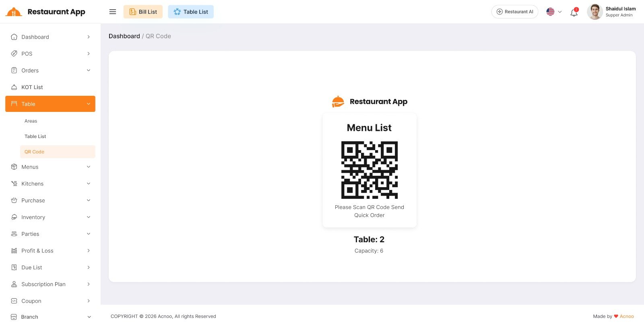This screenshot has width=644, height=328.
Task: Open Profit & Loss menu label
Action: pyautogui.click(x=37, y=251)
